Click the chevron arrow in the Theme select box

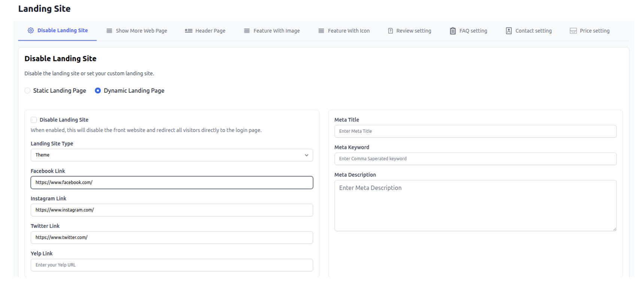coord(306,155)
